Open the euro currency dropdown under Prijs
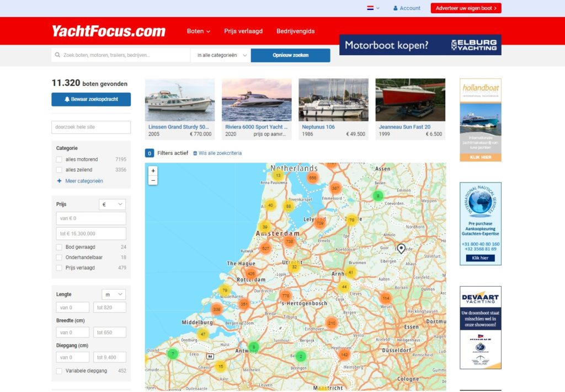Screen dimensions: 565x392 (x=113, y=205)
